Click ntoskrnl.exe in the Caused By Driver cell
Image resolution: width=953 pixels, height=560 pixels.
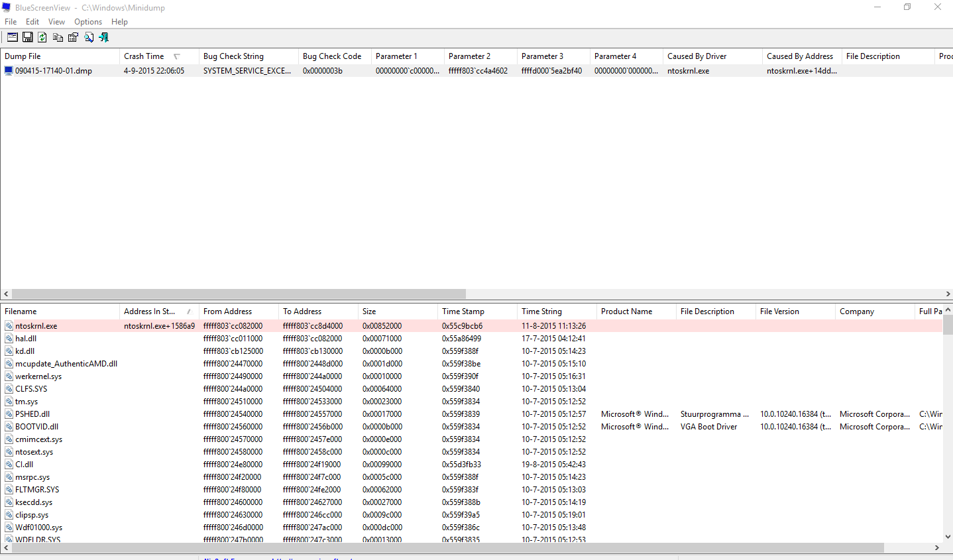[688, 71]
